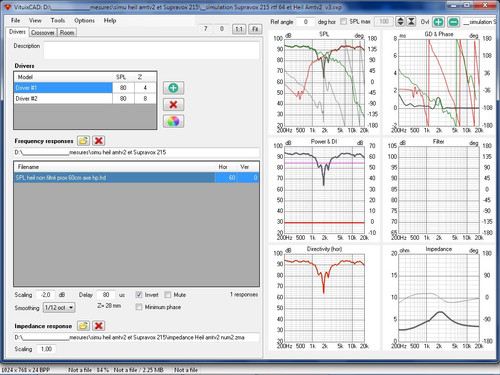Click the frequency responses folder path field
This screenshot has width=500, height=375.
coord(137,153)
